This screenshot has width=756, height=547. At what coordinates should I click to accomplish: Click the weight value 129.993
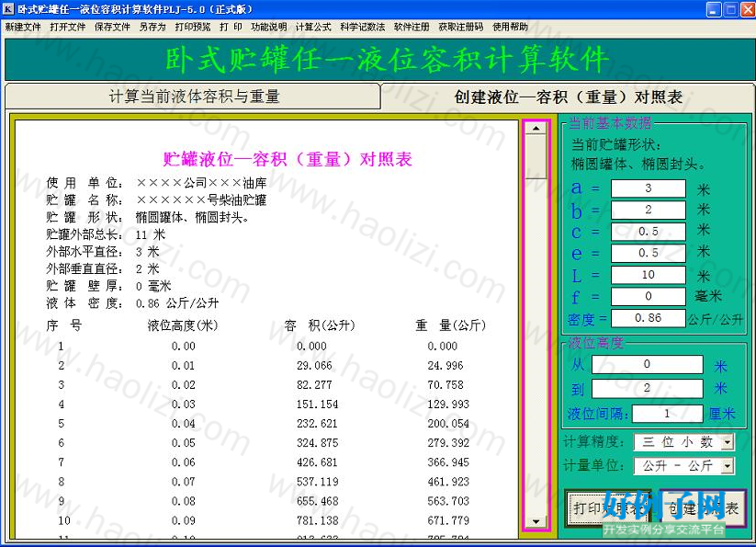click(448, 405)
